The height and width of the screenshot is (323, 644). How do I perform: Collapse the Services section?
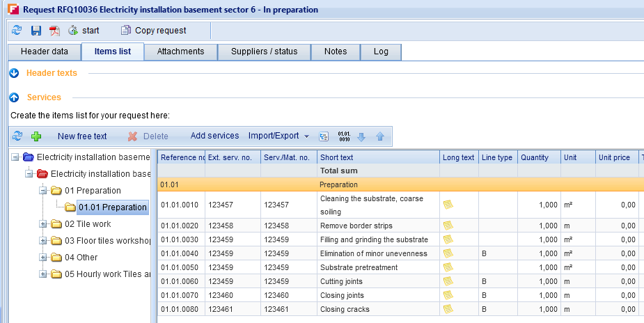(14, 97)
